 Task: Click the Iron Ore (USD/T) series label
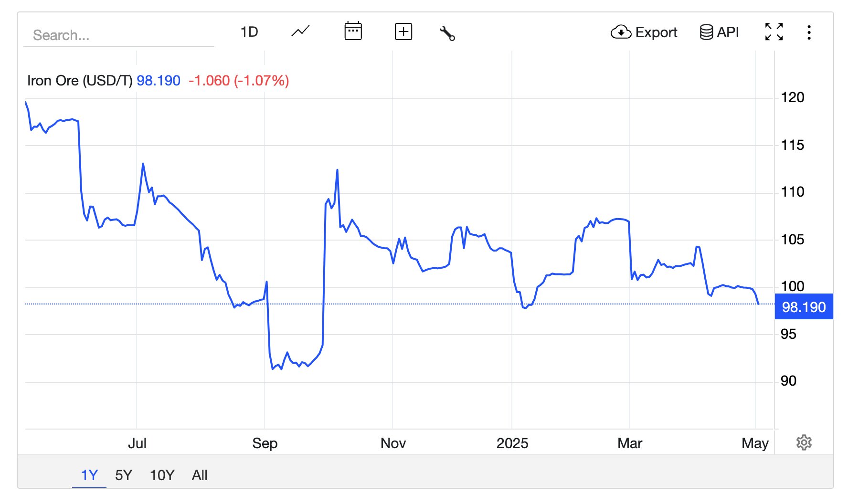coord(79,81)
